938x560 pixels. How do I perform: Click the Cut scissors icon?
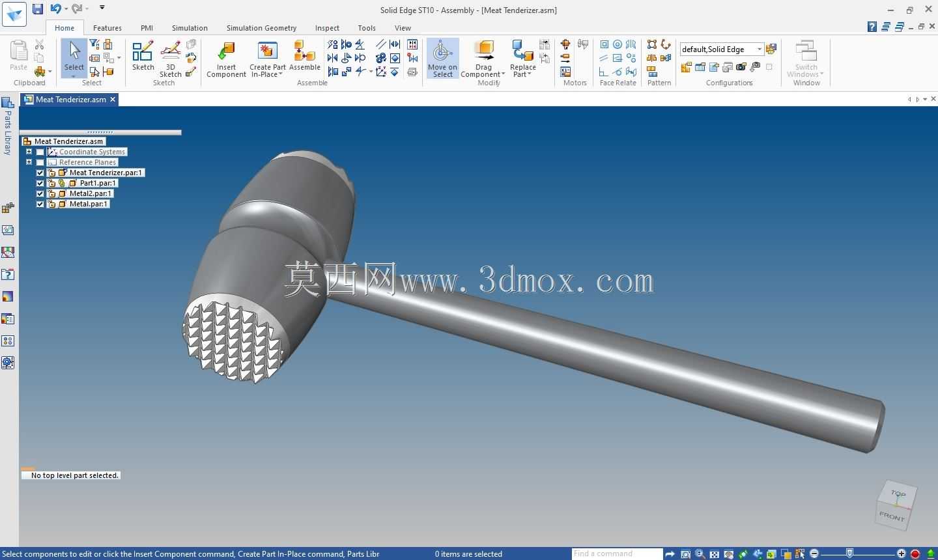40,44
